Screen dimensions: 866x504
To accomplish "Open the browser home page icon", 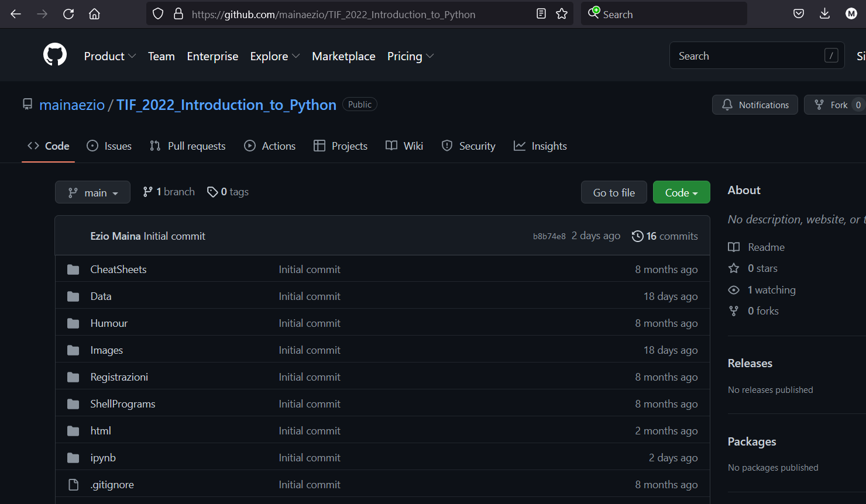I will [x=94, y=14].
